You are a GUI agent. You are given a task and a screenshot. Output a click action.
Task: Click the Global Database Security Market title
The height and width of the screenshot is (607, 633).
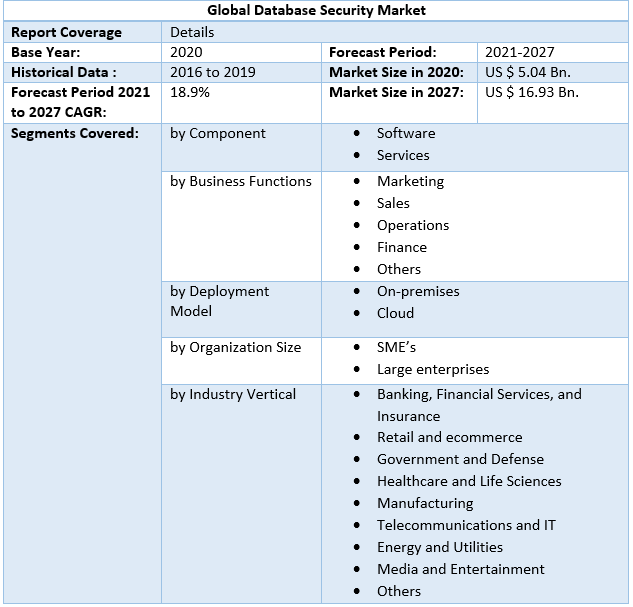(316, 10)
